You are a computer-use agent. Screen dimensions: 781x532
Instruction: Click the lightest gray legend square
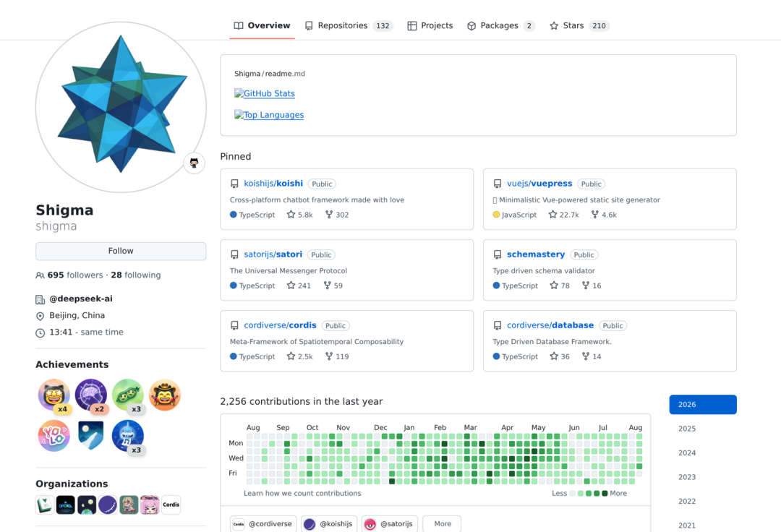[573, 494]
